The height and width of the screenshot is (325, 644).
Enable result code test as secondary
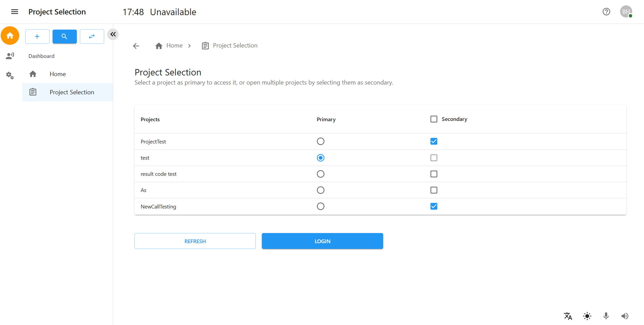433,174
